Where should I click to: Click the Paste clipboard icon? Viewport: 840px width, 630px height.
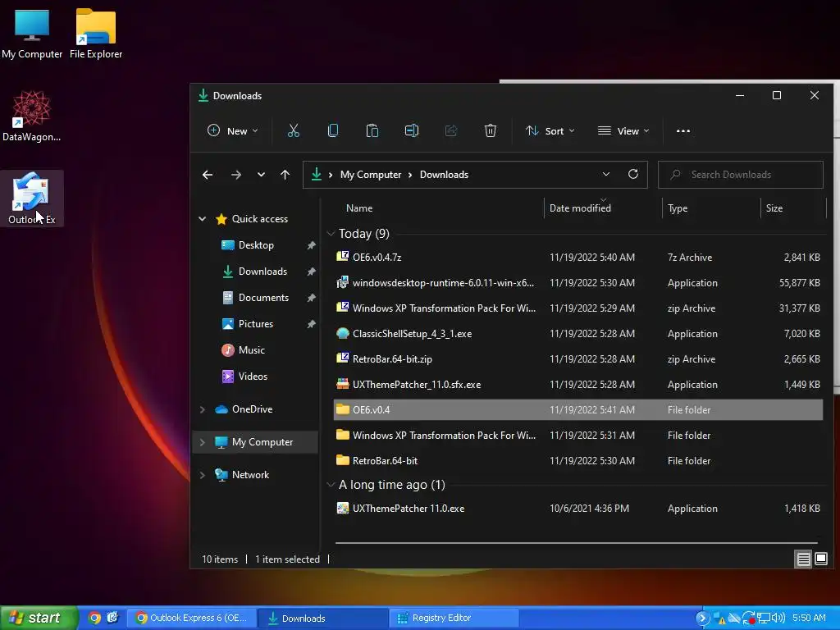[372, 130]
